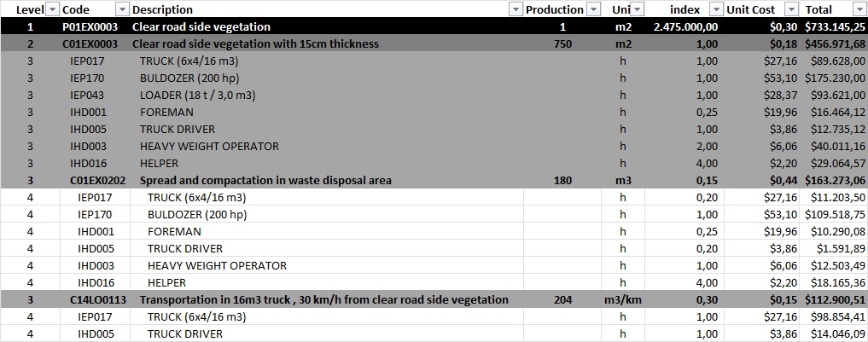
Task: Open the index column filter dropdown
Action: click(716, 9)
